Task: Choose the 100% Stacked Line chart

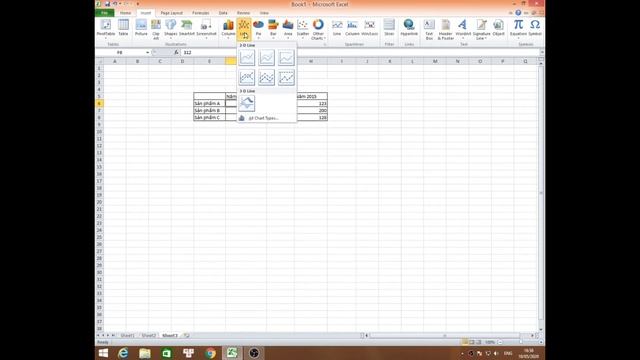Action: point(286,58)
